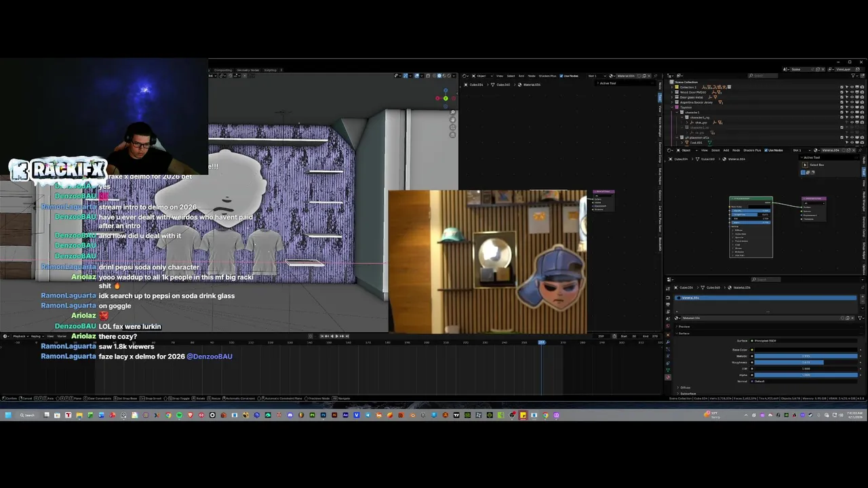Open Windows Start menu

pyautogui.click(x=8, y=415)
